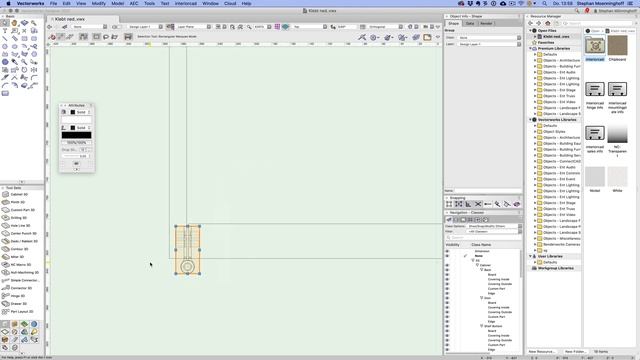The height and width of the screenshot is (360, 640).
Task: Collapse the Open Files section
Action: pos(531,31)
